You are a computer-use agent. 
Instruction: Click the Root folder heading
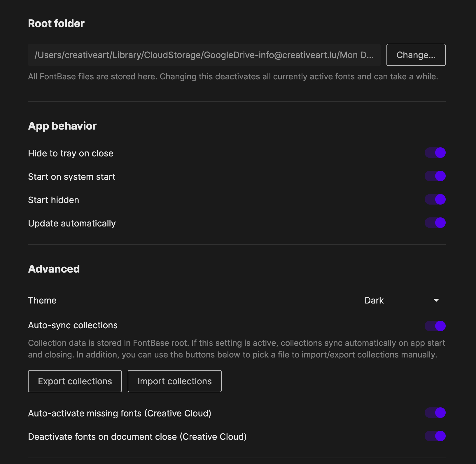(56, 23)
